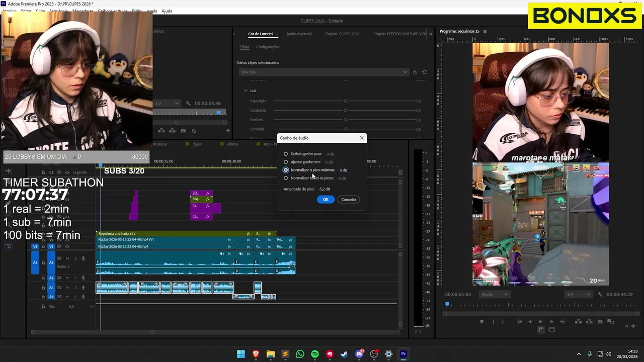Image resolution: width=644 pixels, height=362 pixels.
Task: Open the 'tela clipe' Lumetri dropdown
Action: pos(324,72)
